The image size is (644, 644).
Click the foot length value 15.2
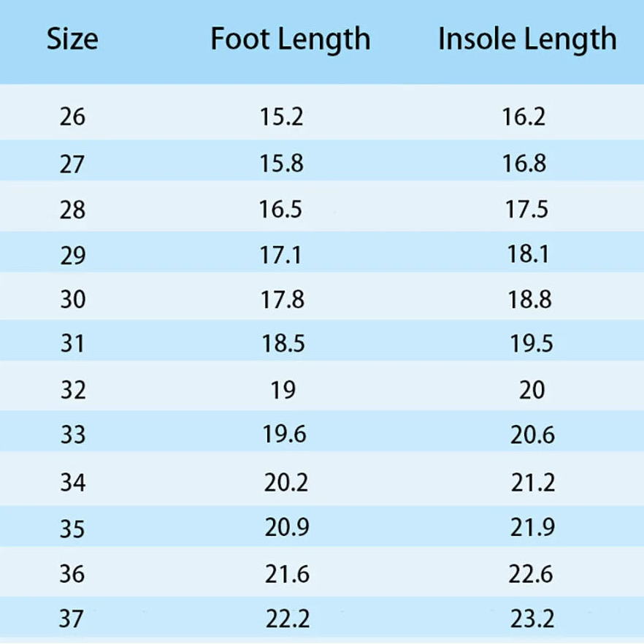click(281, 117)
